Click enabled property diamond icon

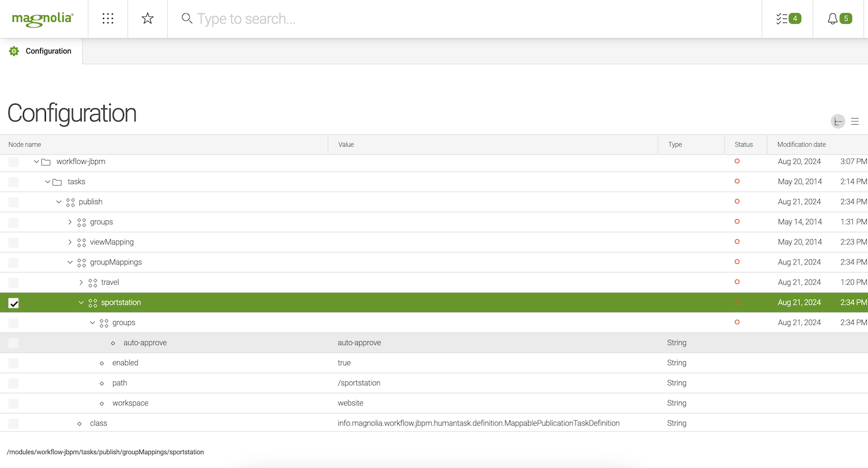point(102,363)
